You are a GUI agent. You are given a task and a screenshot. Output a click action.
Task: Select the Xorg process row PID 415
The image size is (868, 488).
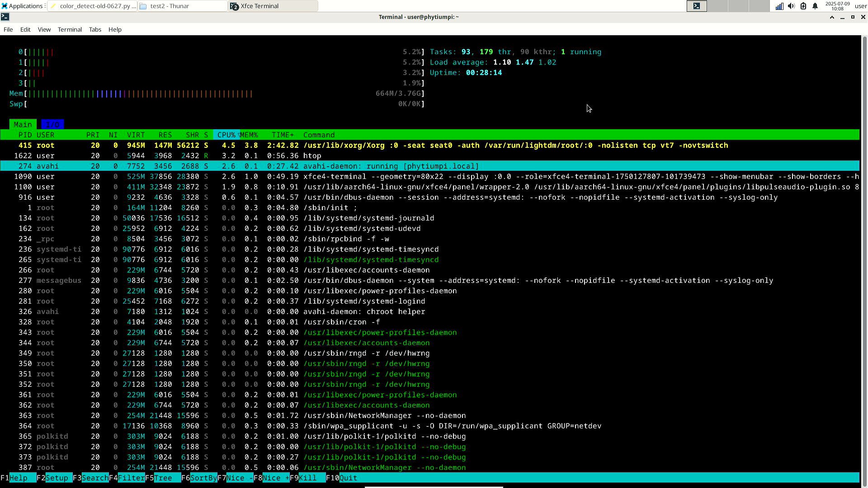coord(429,145)
